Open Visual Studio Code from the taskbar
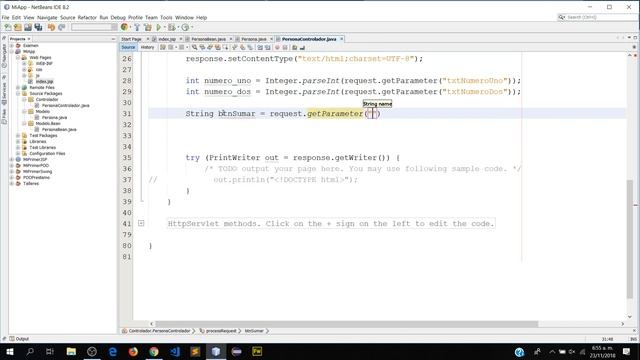Screen dimensions: 640x360 [175, 351]
